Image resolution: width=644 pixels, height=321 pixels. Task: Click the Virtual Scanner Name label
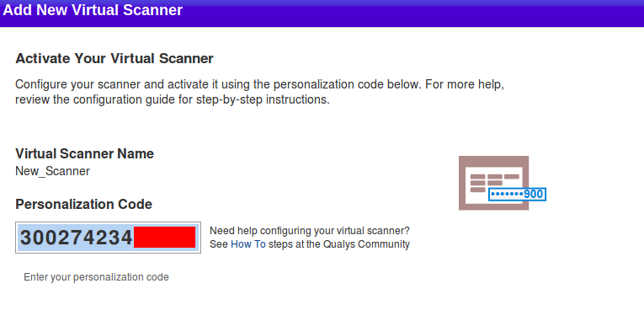click(x=85, y=153)
